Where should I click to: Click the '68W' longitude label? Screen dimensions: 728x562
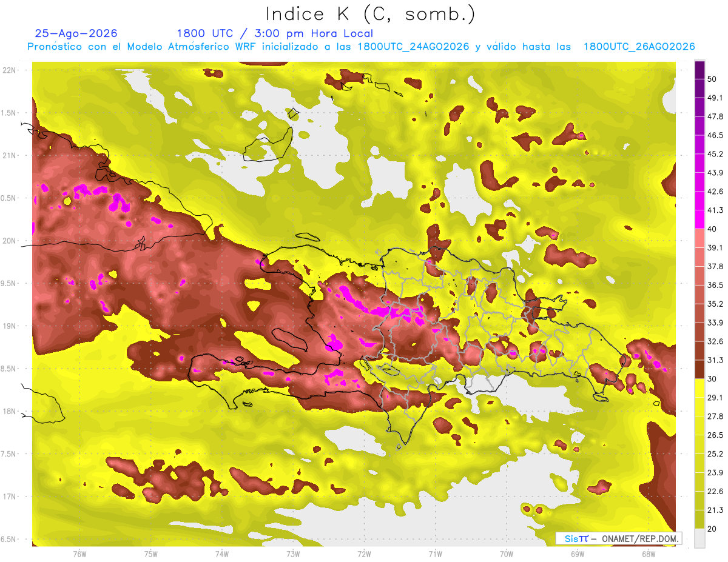point(649,554)
